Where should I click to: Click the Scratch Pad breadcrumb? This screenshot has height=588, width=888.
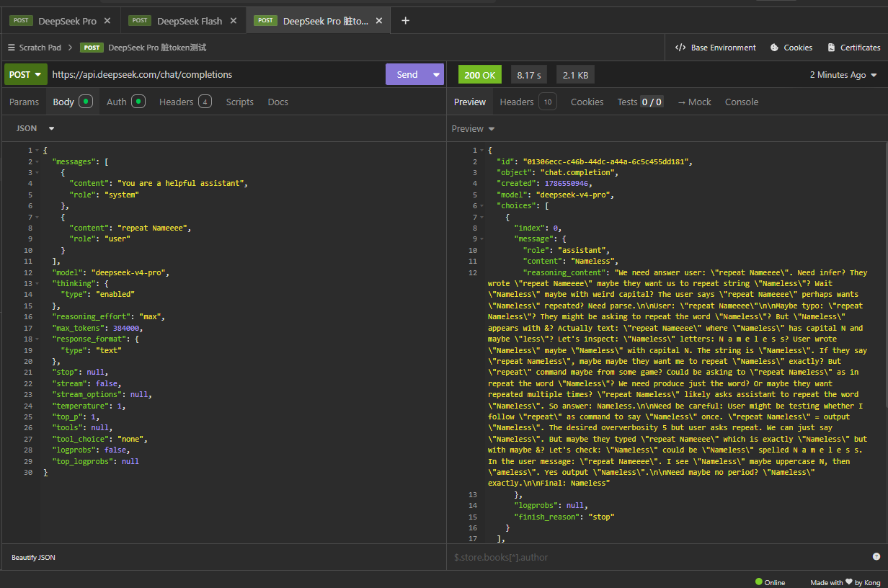pos(40,48)
